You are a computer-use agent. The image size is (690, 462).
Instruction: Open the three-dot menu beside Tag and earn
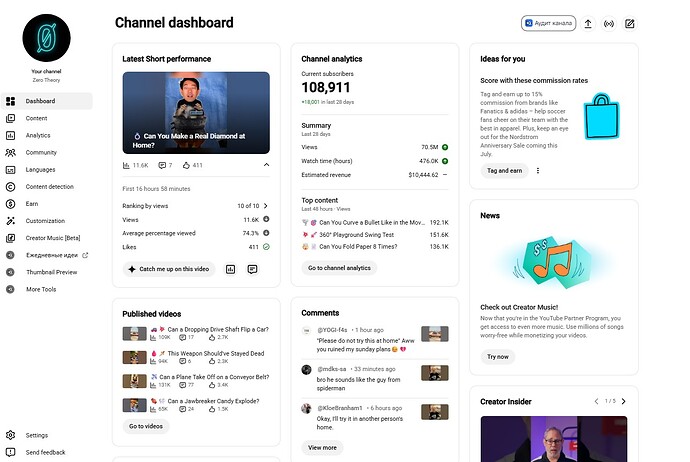point(538,171)
